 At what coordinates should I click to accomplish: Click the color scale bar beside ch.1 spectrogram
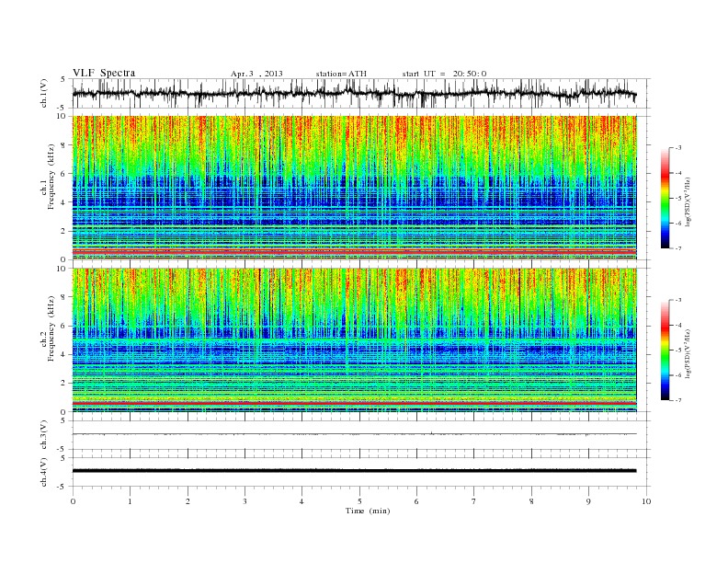(x=665, y=198)
